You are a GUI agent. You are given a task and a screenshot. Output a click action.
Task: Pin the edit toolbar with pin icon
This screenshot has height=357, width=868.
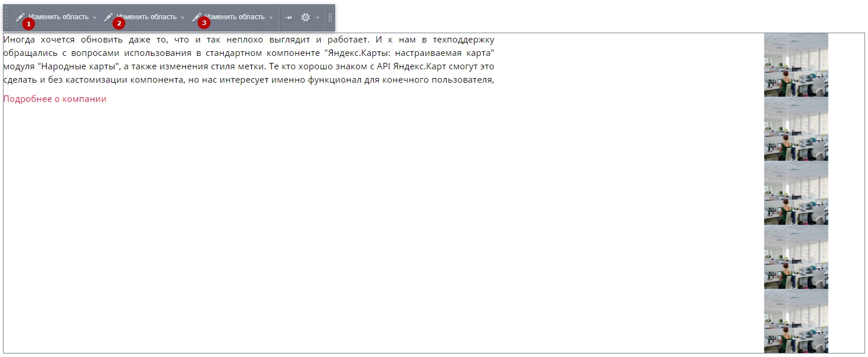[x=288, y=17]
